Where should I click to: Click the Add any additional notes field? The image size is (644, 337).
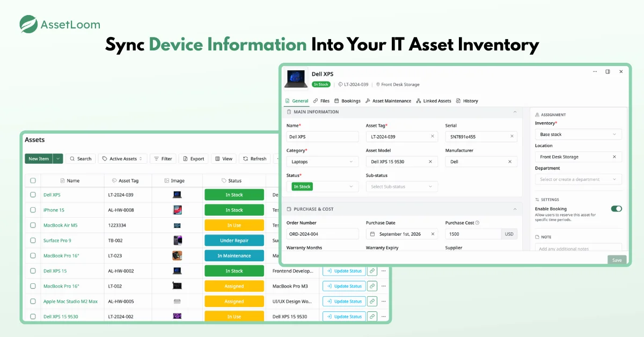(x=579, y=248)
